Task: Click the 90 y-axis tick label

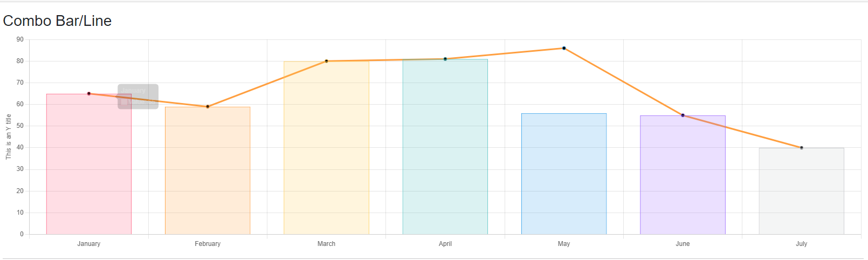Action: [x=20, y=39]
